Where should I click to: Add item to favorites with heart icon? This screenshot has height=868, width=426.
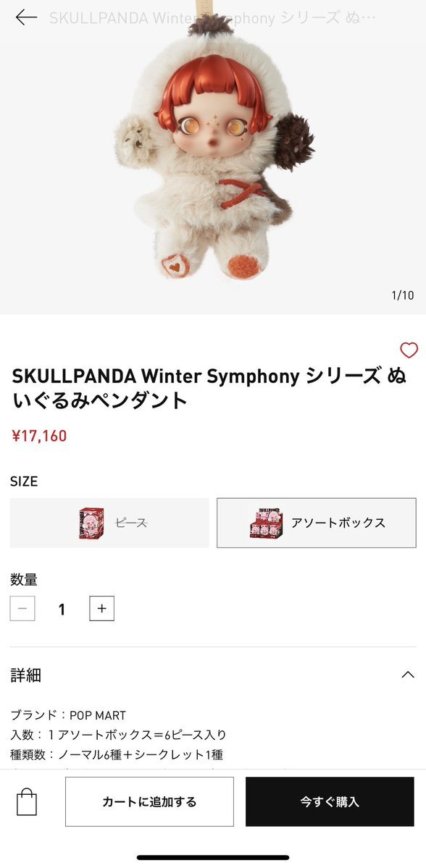[x=409, y=350]
